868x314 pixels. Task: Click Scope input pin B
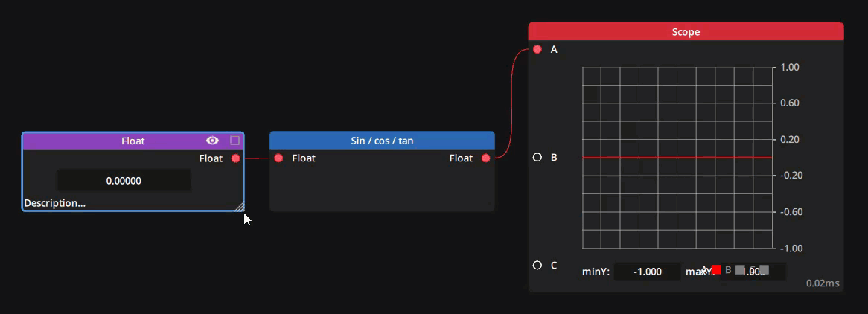tap(537, 158)
